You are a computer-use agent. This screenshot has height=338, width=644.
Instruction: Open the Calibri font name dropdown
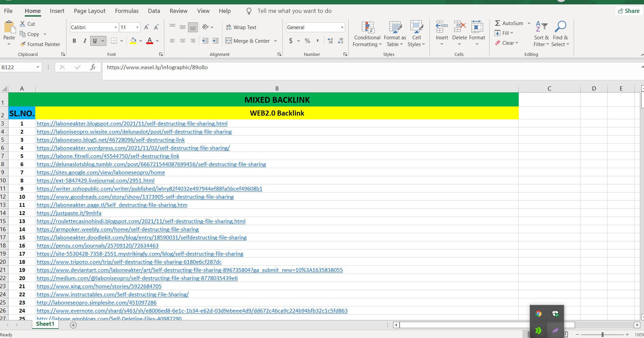point(116,27)
